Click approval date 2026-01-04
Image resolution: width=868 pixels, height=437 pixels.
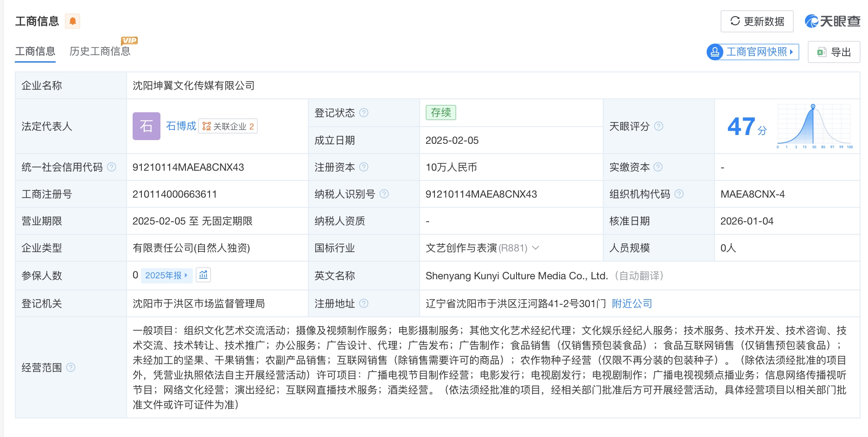click(x=747, y=221)
